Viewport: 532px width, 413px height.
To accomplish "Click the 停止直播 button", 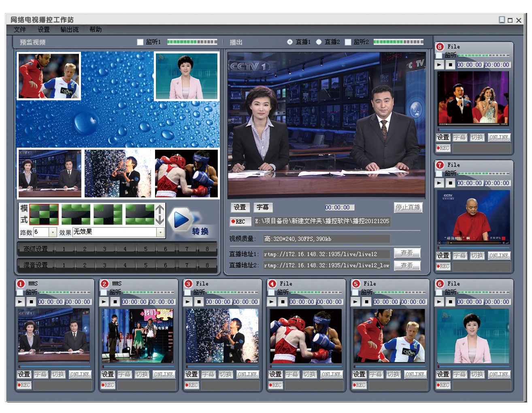I will click(x=408, y=208).
